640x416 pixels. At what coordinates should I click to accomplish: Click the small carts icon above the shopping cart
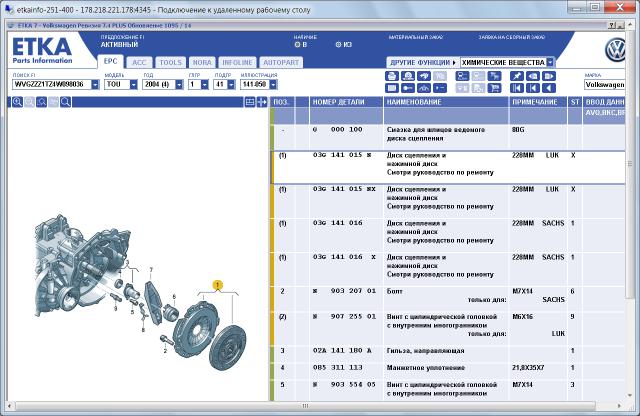pyautogui.click(x=494, y=76)
